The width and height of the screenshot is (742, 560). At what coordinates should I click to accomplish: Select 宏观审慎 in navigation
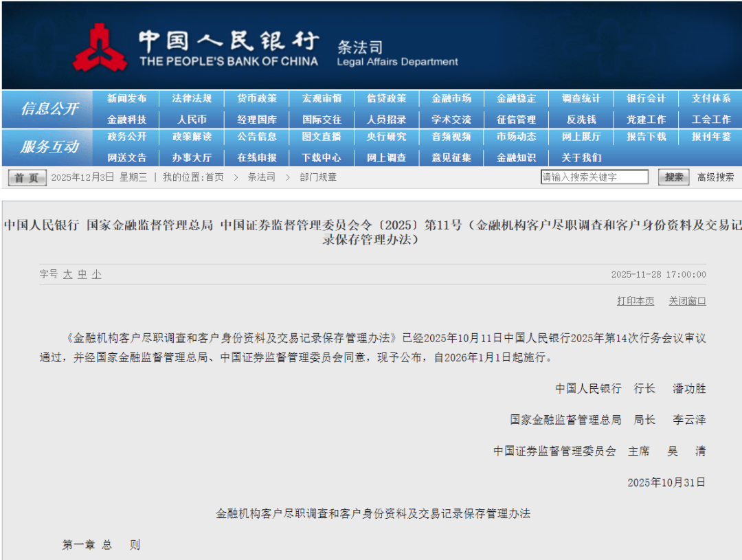point(322,98)
